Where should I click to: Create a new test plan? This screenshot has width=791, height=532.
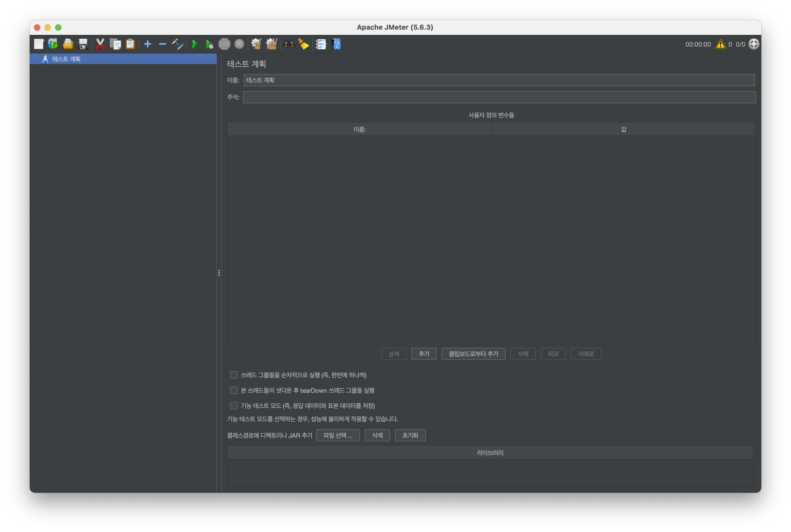click(39, 44)
